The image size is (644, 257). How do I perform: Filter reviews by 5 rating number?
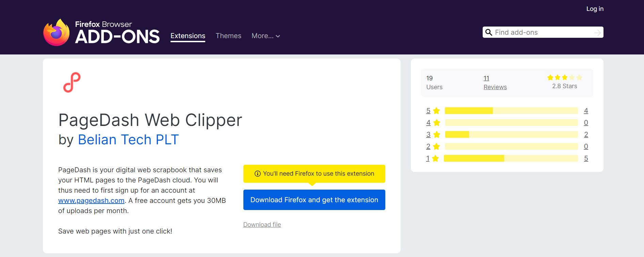(x=428, y=111)
